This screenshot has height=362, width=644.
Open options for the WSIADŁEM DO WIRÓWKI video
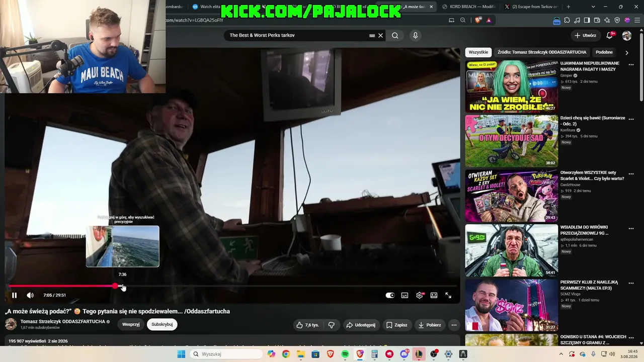631,228
